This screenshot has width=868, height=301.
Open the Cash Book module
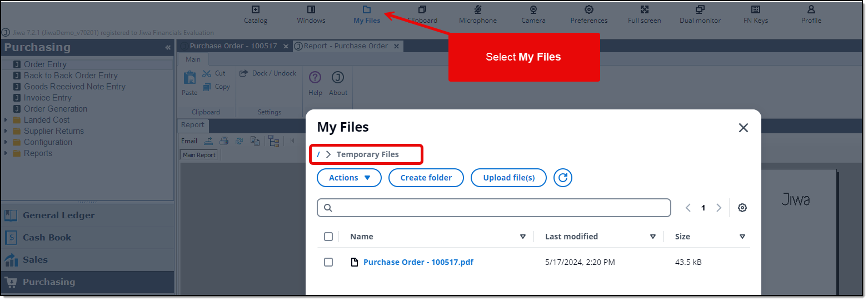click(87, 238)
